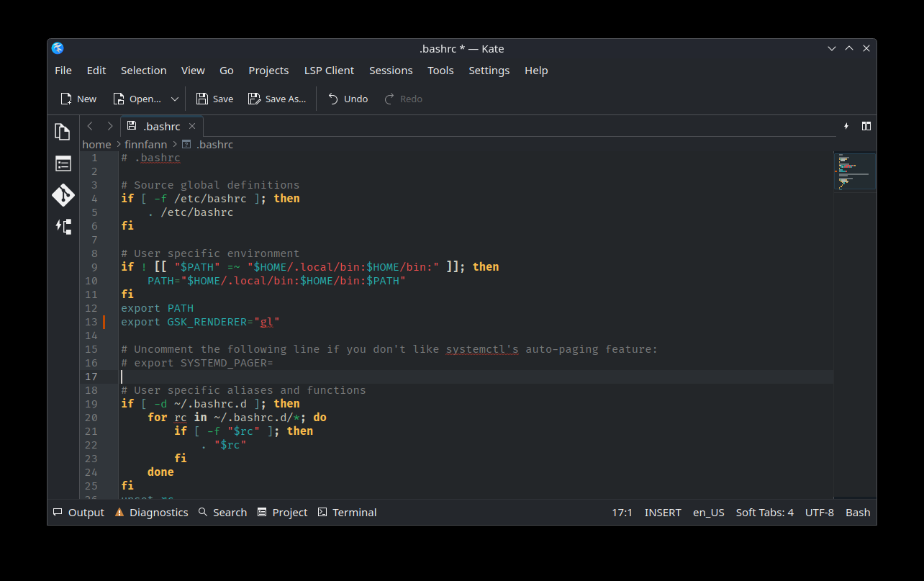Click the Save As toolbar button
Image resolution: width=924 pixels, height=581 pixels.
[x=277, y=99]
